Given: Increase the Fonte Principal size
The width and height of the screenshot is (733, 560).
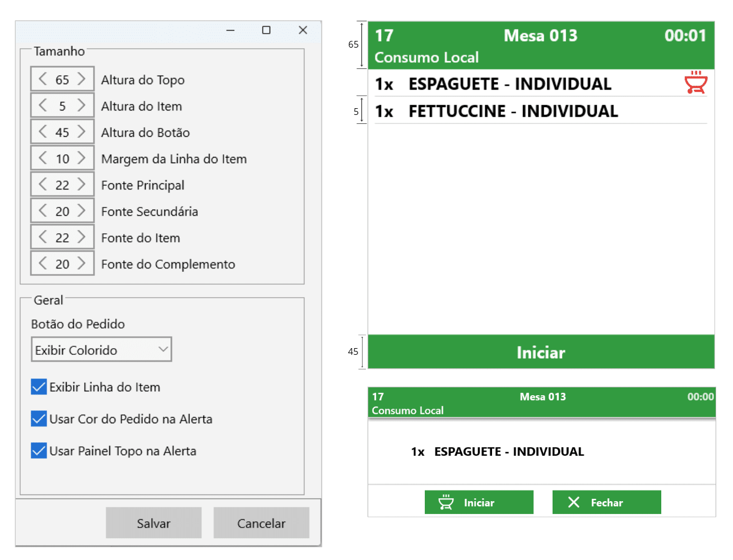Looking at the screenshot, I should click(82, 184).
